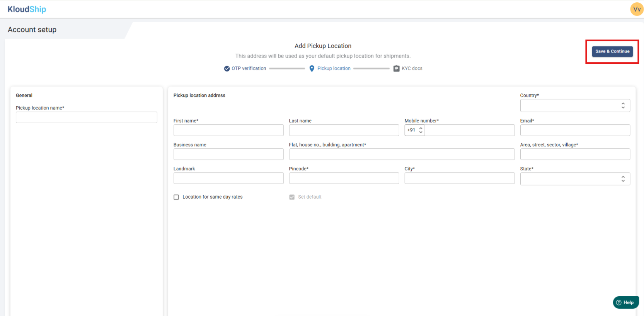Focus the Last name field
Screen dimensions: 644x316
[x=344, y=130]
